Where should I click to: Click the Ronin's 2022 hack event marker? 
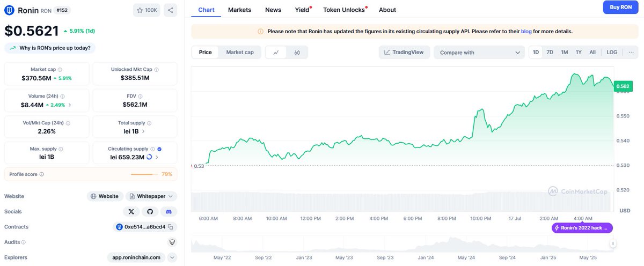pos(582,228)
